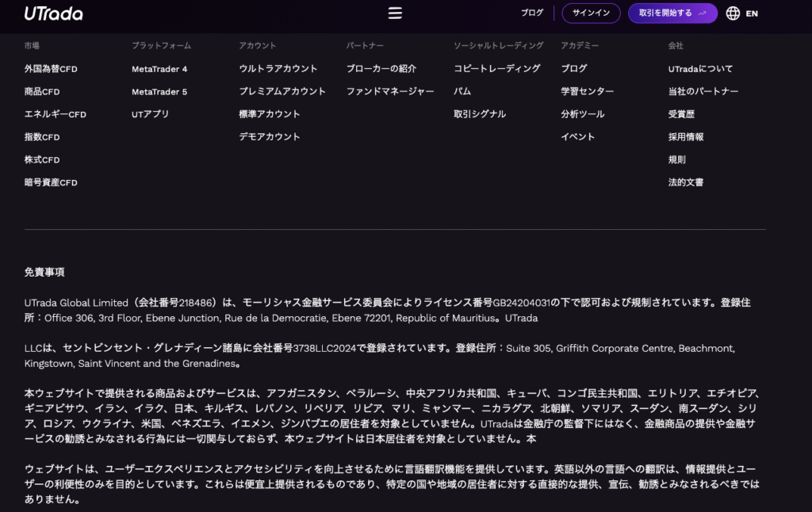Open the MetaTrader 5 link
Image resolution: width=812 pixels, height=512 pixels.
pyautogui.click(x=159, y=92)
